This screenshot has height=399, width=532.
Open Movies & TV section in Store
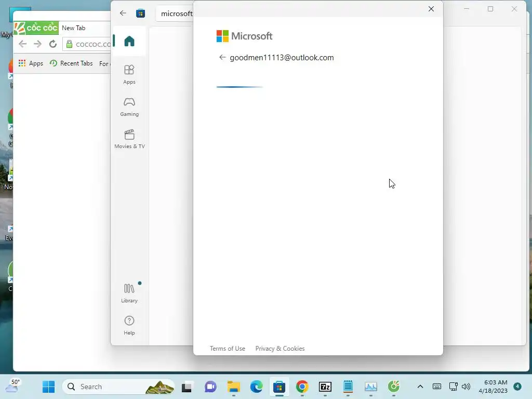(x=129, y=139)
